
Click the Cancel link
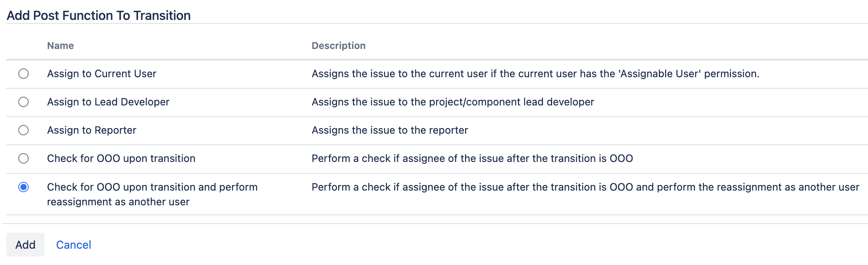click(x=74, y=245)
